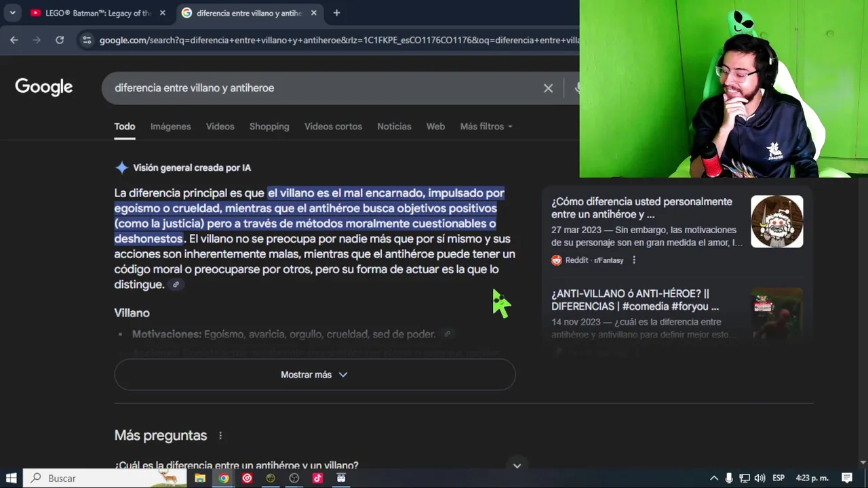Open the site information icon in address bar

86,40
